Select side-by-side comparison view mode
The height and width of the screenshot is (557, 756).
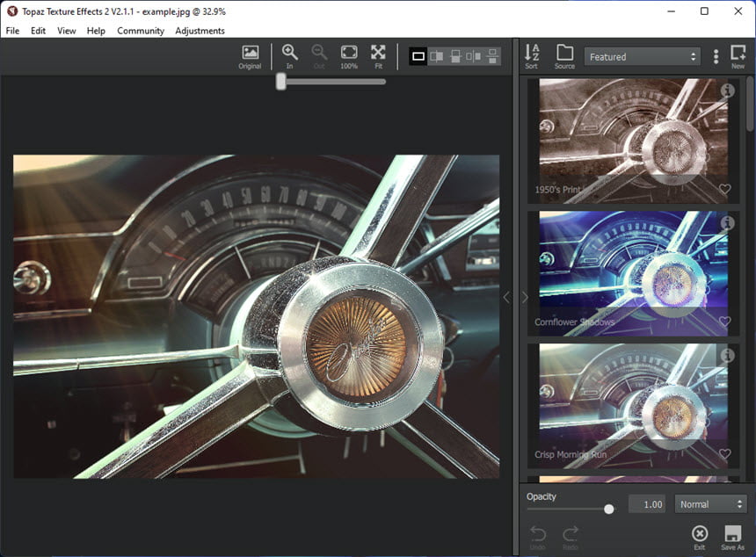[474, 56]
